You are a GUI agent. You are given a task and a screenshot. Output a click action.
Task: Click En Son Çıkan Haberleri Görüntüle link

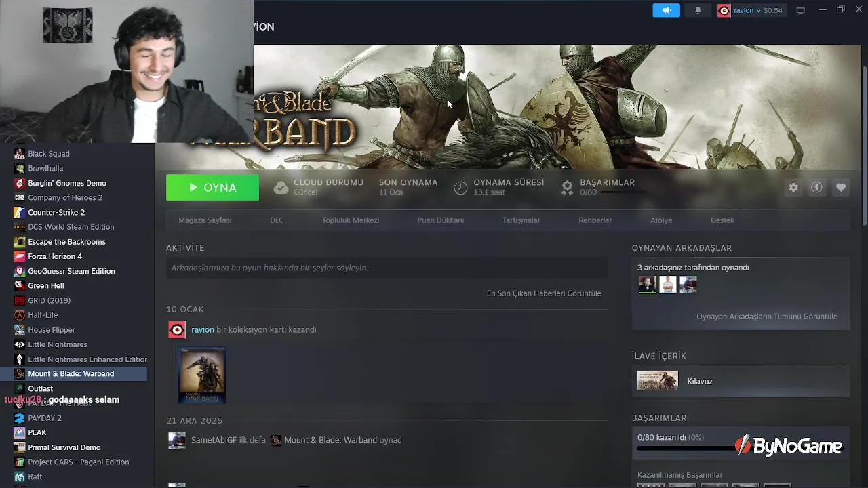coord(544,293)
